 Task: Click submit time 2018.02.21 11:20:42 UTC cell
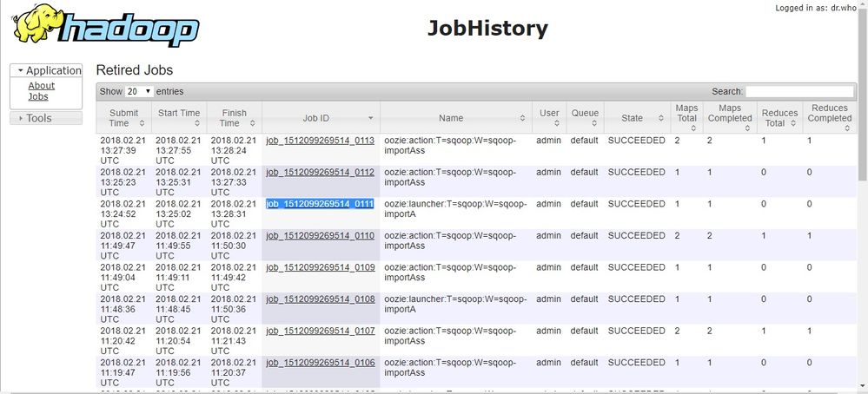point(123,340)
